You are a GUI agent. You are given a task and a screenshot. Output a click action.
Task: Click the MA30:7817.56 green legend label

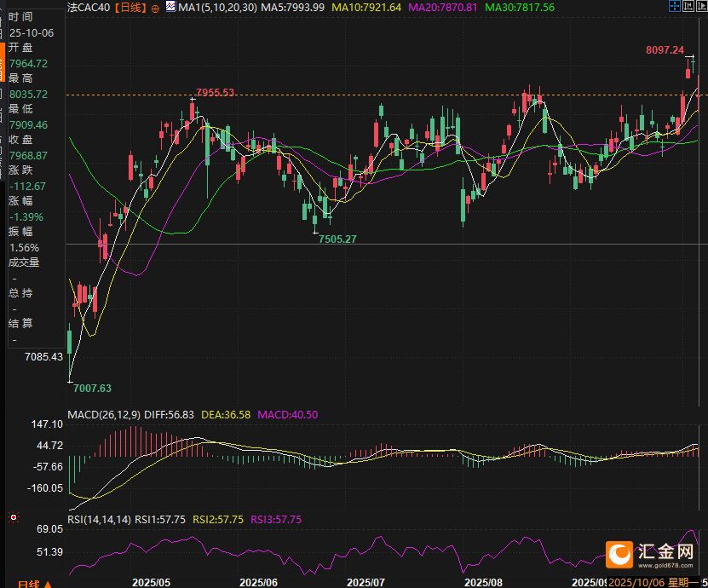click(x=520, y=7)
